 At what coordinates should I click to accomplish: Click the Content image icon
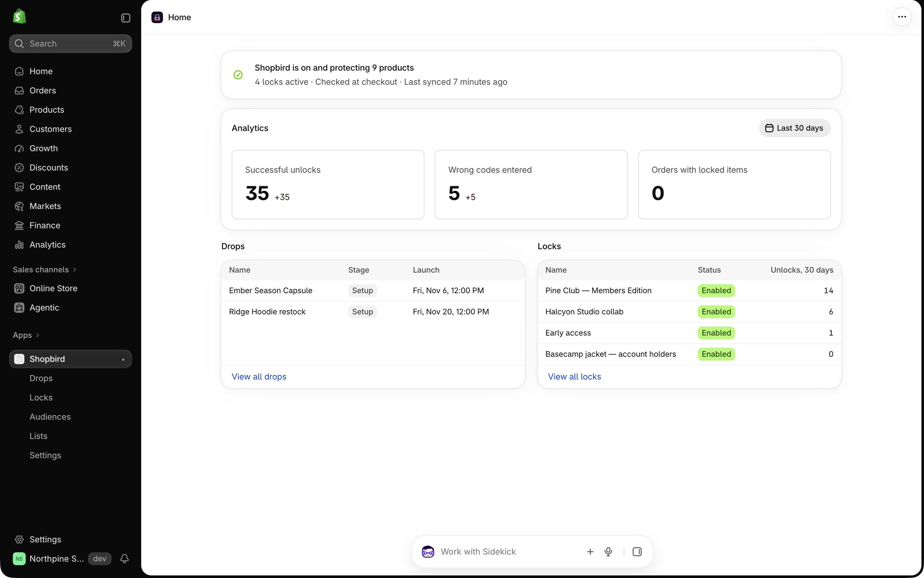coord(19,187)
